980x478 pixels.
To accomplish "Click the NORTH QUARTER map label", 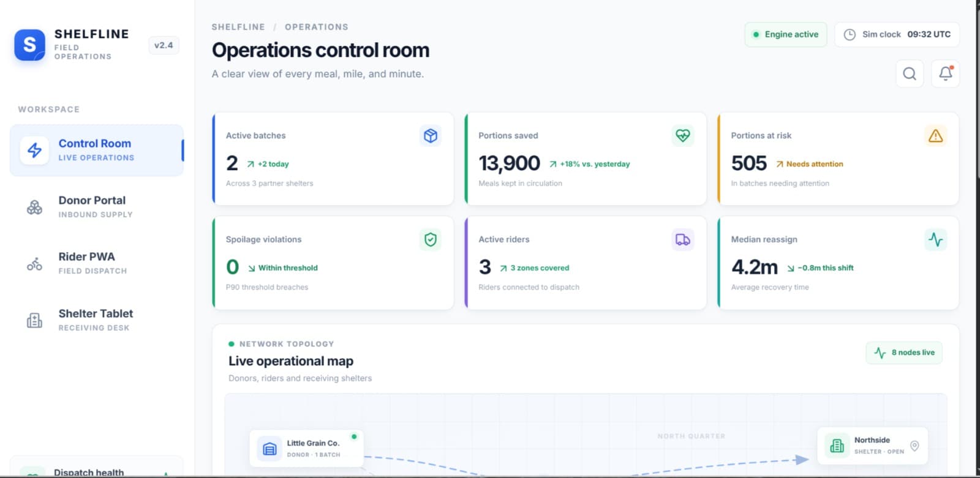I will pyautogui.click(x=691, y=436).
